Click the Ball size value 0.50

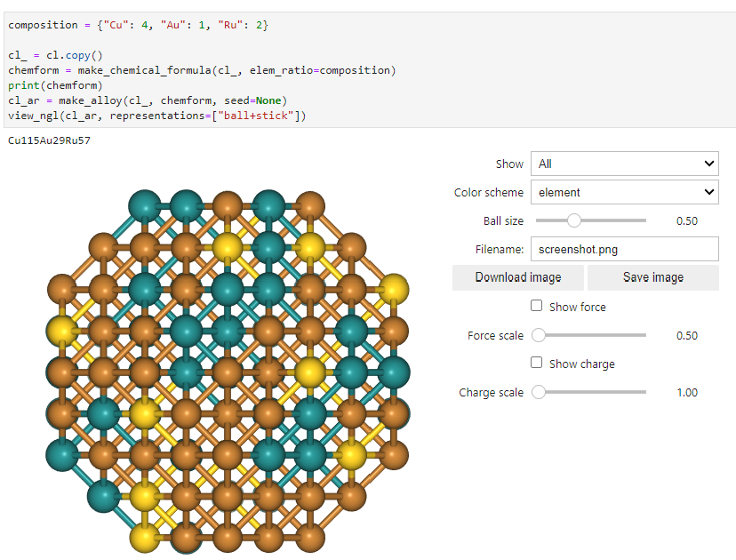[x=686, y=221]
